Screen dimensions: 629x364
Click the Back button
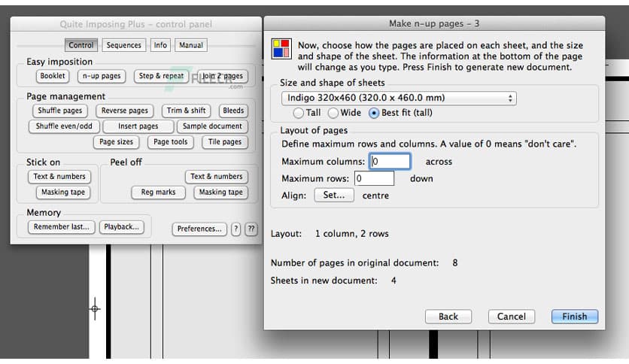click(x=448, y=317)
